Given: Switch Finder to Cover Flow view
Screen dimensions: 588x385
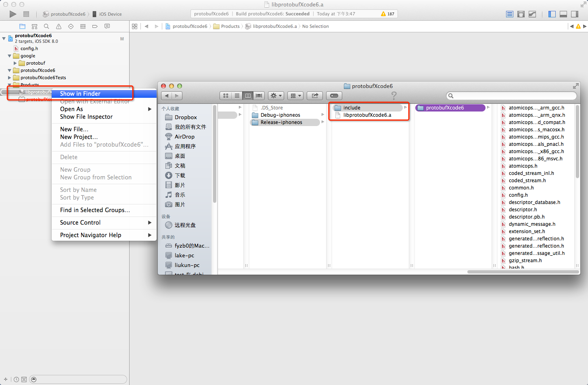Looking at the screenshot, I should coord(259,96).
